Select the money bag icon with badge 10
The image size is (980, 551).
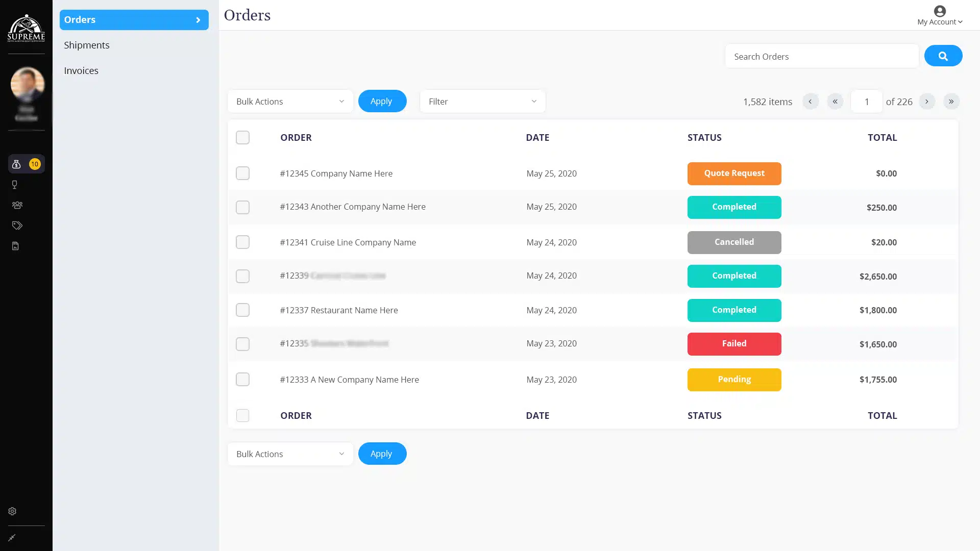(x=17, y=164)
